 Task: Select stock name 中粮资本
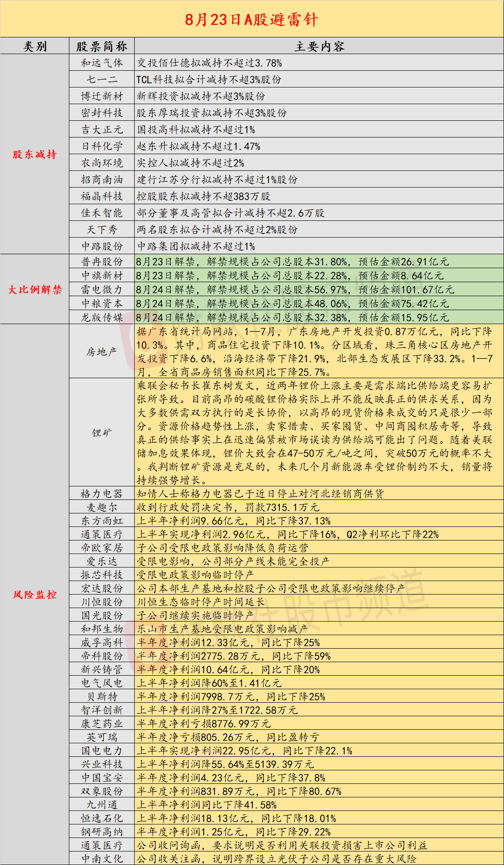click(x=102, y=304)
